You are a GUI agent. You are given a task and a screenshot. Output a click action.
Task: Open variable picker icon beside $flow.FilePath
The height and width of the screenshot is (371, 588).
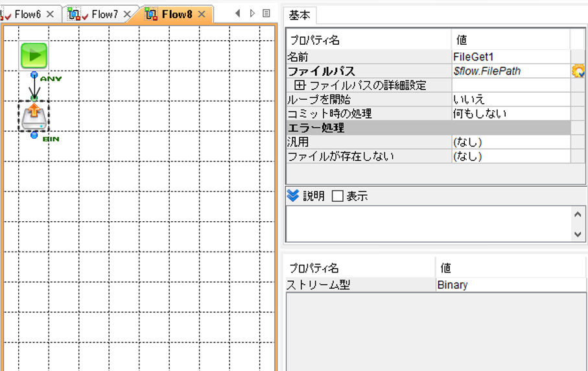pyautogui.click(x=578, y=71)
